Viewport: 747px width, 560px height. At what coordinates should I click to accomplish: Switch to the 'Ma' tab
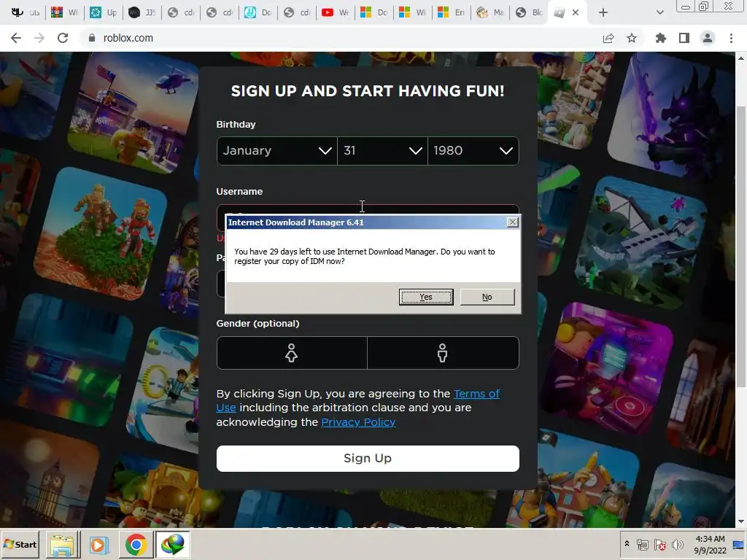[x=489, y=13]
